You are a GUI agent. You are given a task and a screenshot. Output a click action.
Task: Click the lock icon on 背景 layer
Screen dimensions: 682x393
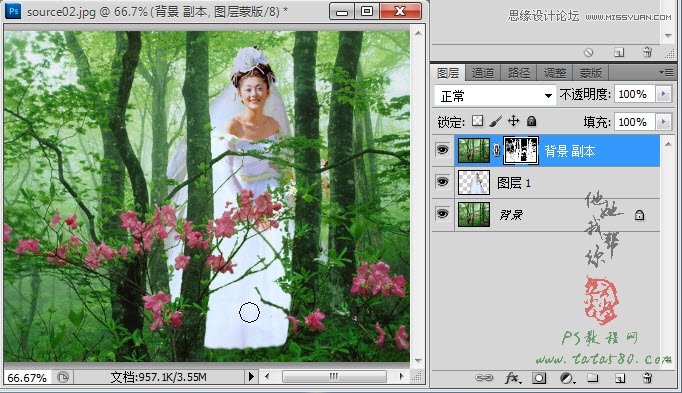click(639, 215)
